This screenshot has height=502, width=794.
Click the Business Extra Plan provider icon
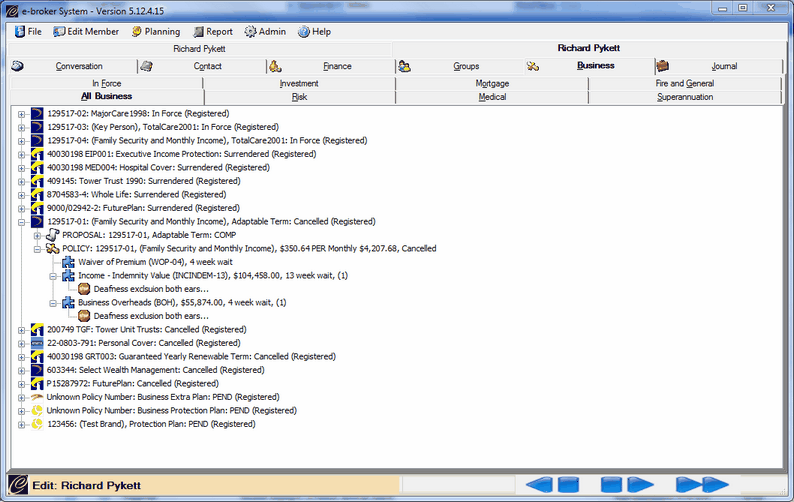(x=36, y=397)
